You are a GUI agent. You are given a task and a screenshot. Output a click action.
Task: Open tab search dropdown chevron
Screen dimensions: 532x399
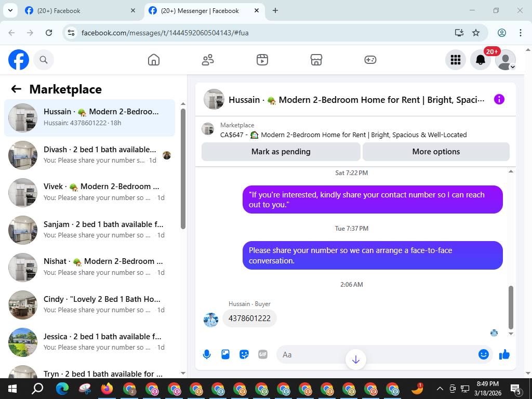[10, 10]
